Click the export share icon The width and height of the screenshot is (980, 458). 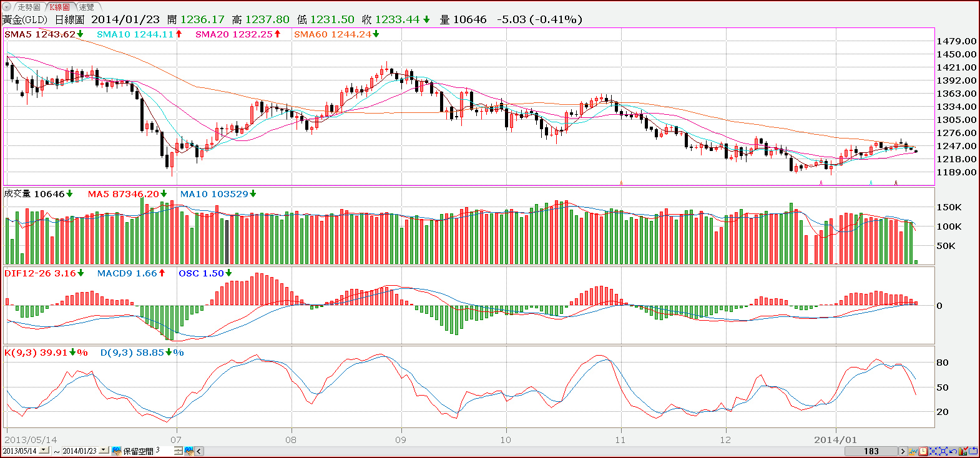click(x=973, y=451)
